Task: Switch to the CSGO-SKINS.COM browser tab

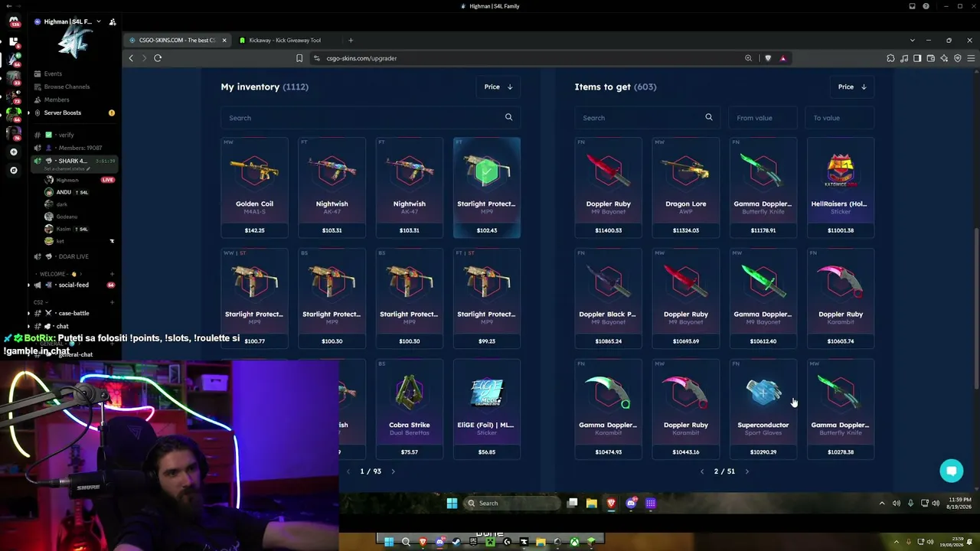Action: (x=178, y=40)
